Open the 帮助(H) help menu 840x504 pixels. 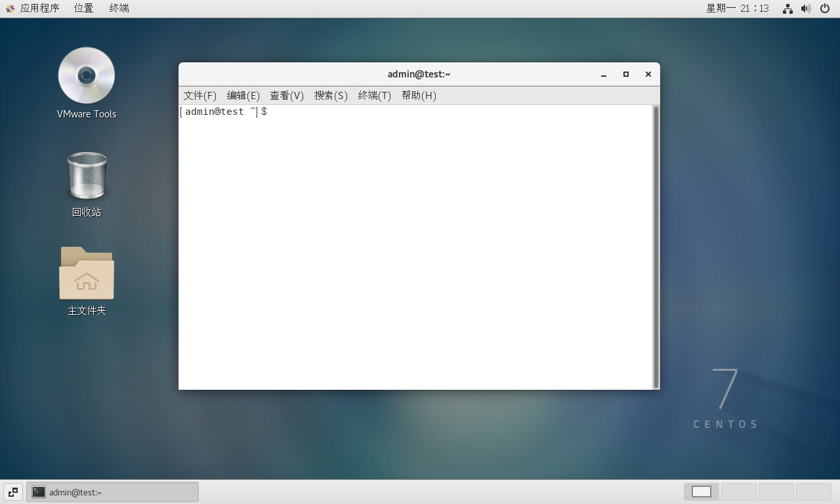[x=419, y=95]
